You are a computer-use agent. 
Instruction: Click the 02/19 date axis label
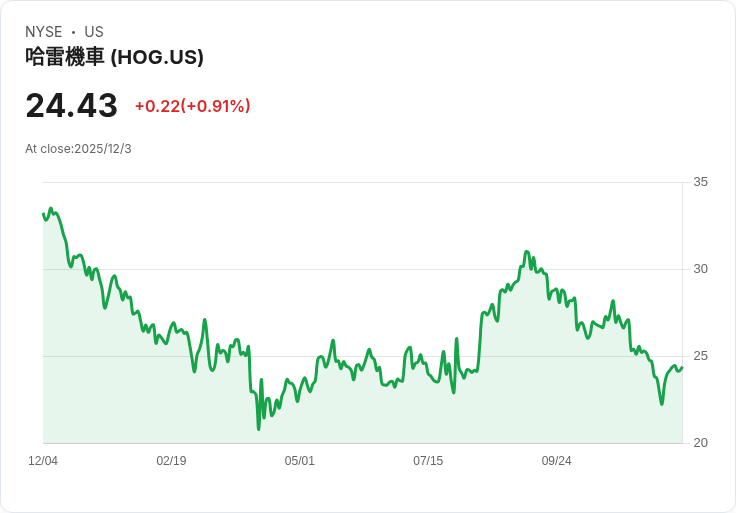171,461
